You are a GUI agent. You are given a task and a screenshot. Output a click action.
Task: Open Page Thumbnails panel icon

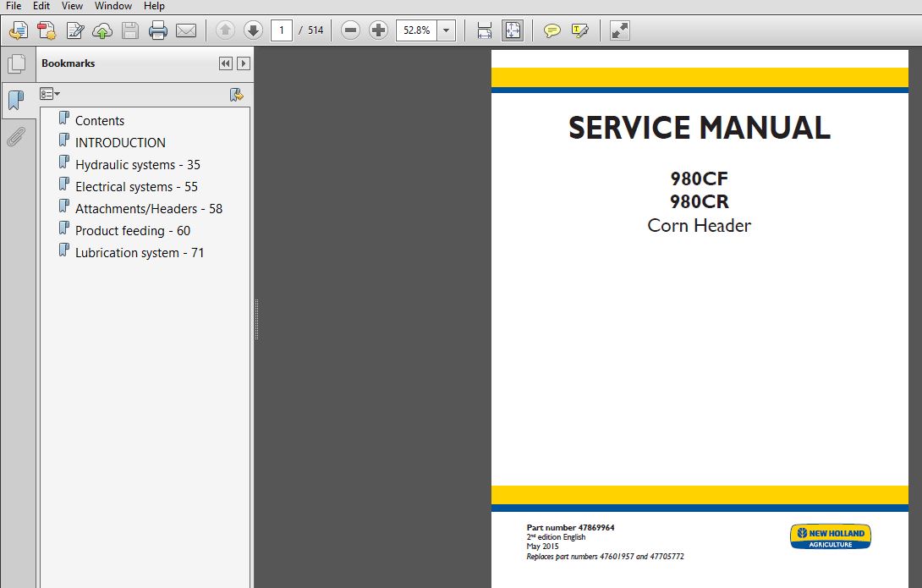pos(16,63)
